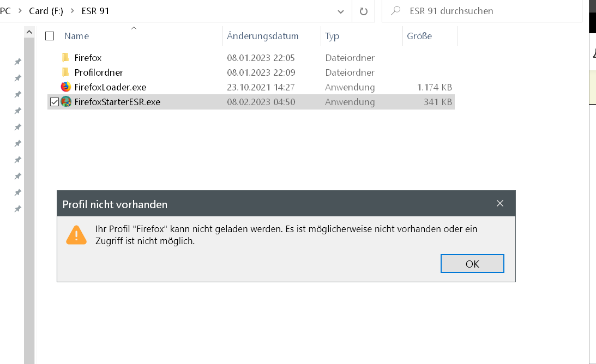The image size is (596, 364).
Task: Sort files by the Änderungsdatum column
Action: (x=263, y=36)
